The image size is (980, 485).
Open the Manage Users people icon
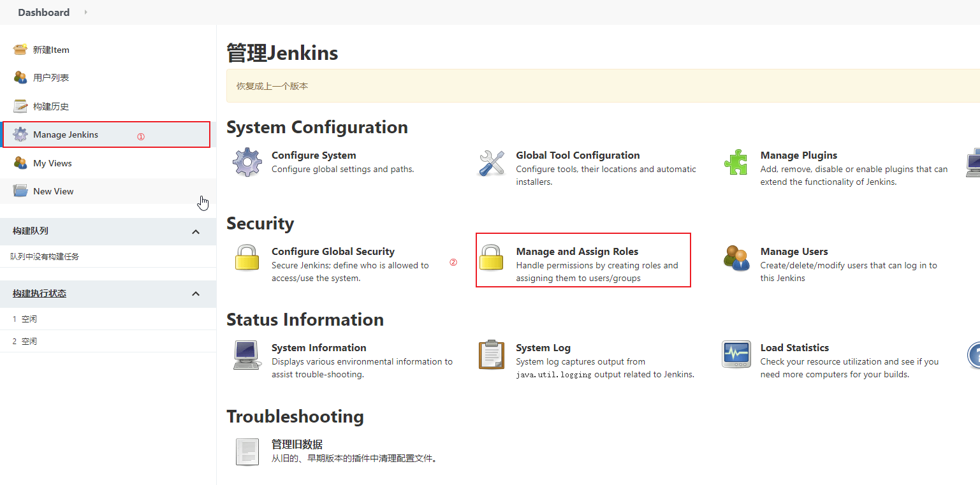coord(736,258)
